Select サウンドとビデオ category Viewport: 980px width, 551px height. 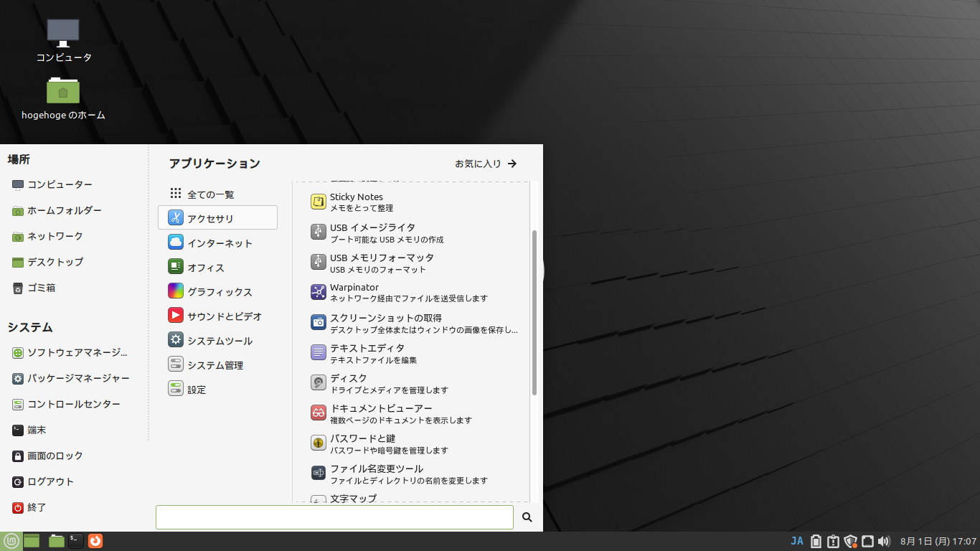217,316
